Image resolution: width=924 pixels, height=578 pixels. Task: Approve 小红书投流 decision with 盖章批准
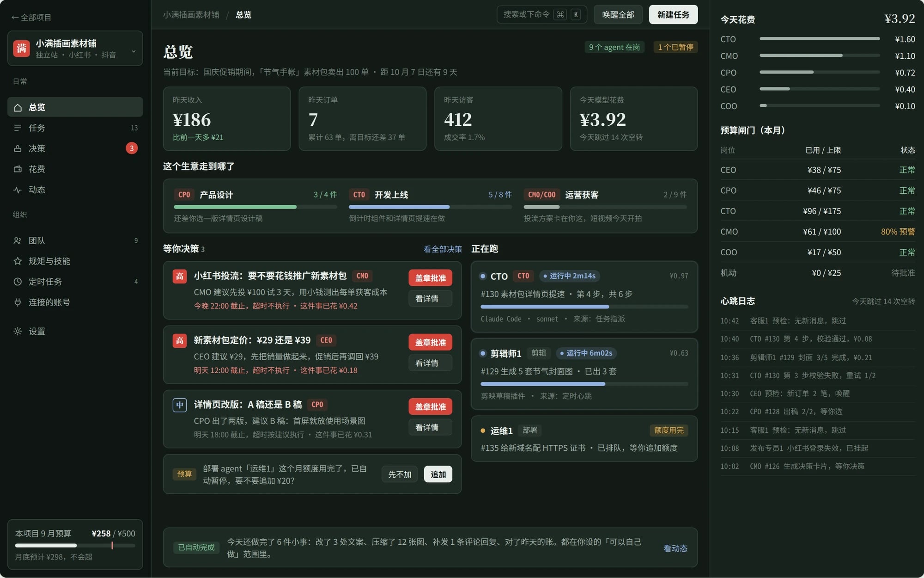click(x=430, y=278)
